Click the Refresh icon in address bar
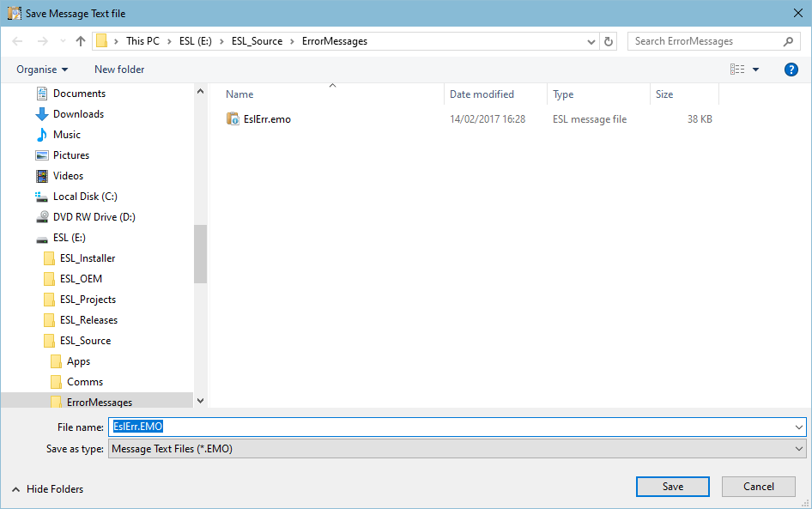This screenshot has height=509, width=812. (609, 41)
